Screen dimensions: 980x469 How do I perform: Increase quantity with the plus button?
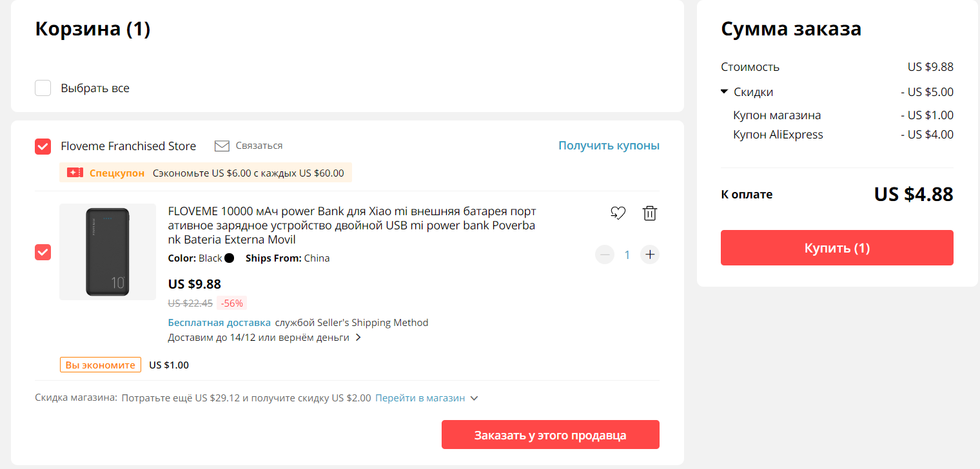click(x=650, y=254)
